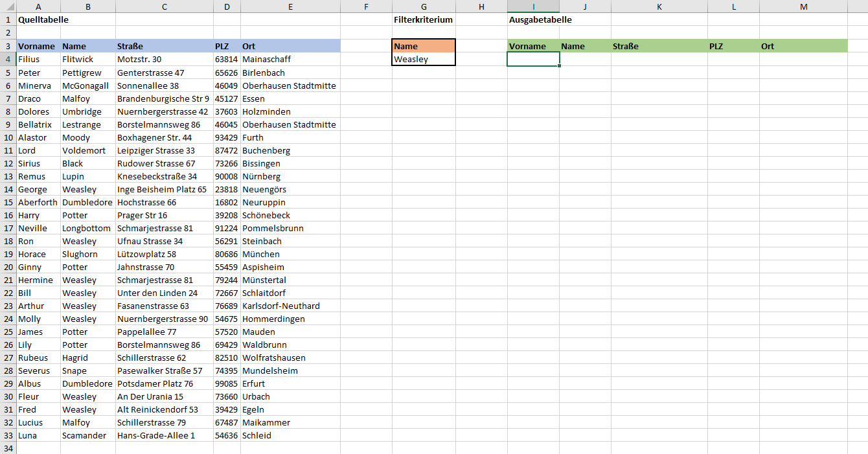This screenshot has height=454, width=868.
Task: Click the green 'Straße' output header
Action: click(659, 46)
